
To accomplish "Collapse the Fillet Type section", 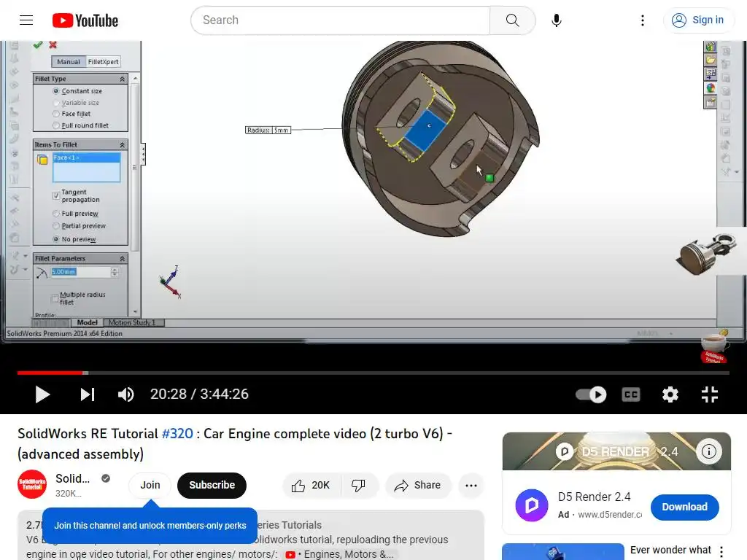I will tap(122, 79).
